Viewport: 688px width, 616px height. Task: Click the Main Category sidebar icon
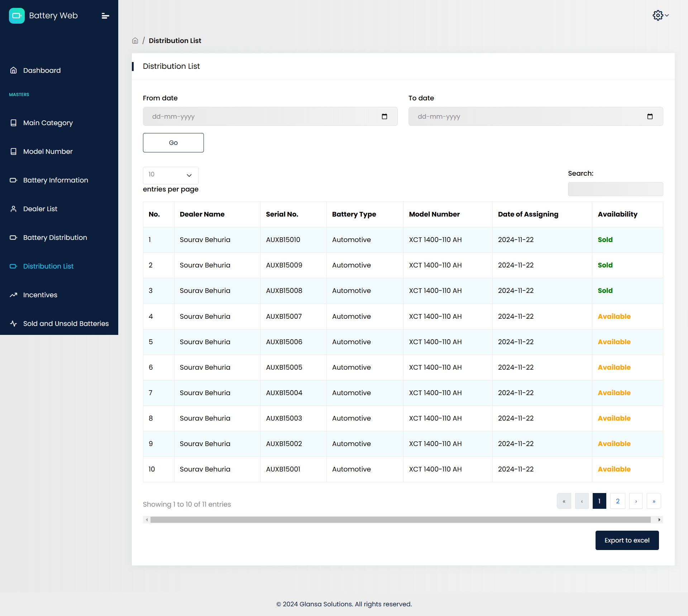14,123
